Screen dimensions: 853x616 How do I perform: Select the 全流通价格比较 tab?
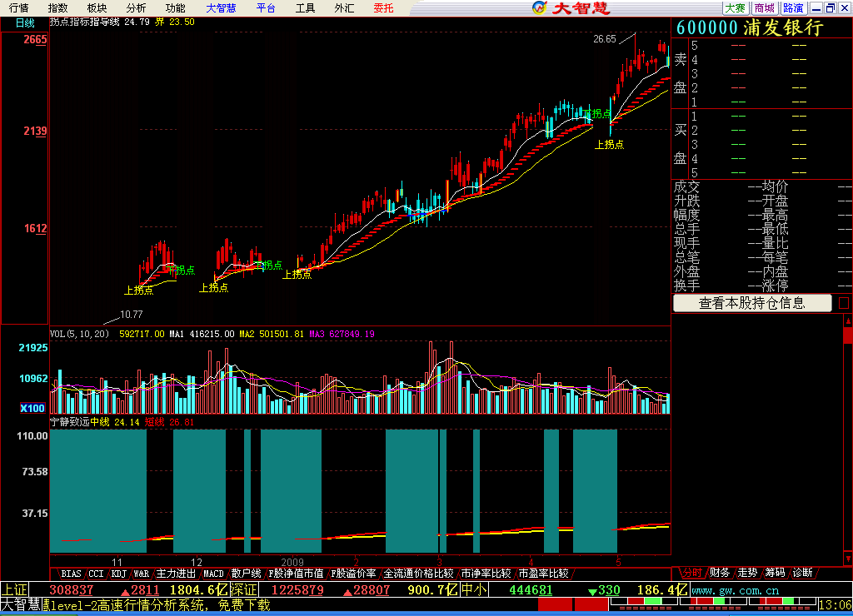click(418, 574)
